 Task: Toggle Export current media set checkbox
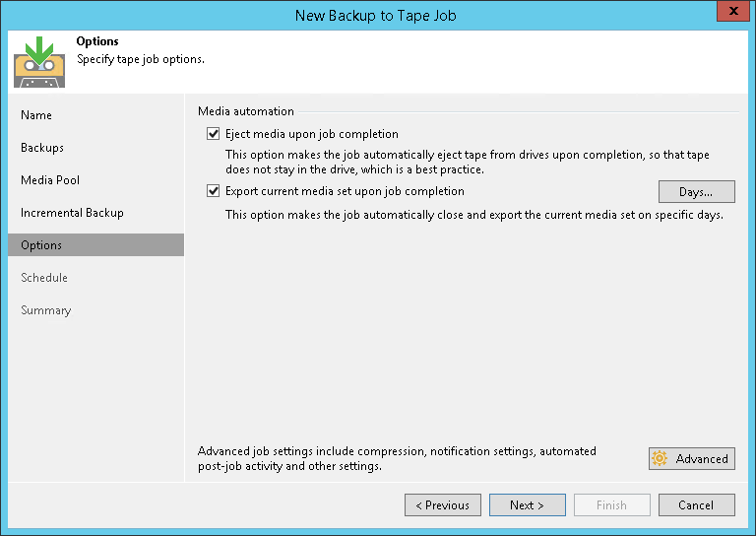(x=213, y=191)
